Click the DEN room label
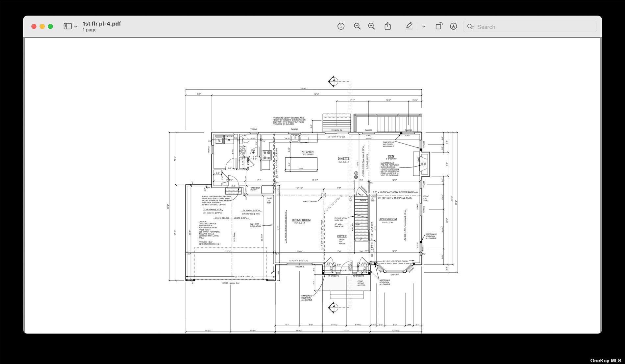Image resolution: width=625 pixels, height=364 pixels. [391, 156]
